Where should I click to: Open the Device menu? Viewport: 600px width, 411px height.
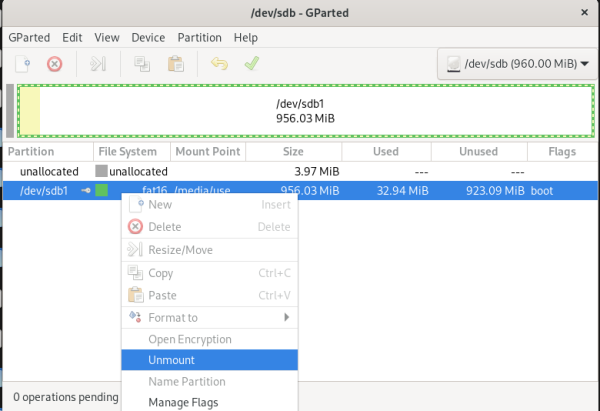[148, 37]
